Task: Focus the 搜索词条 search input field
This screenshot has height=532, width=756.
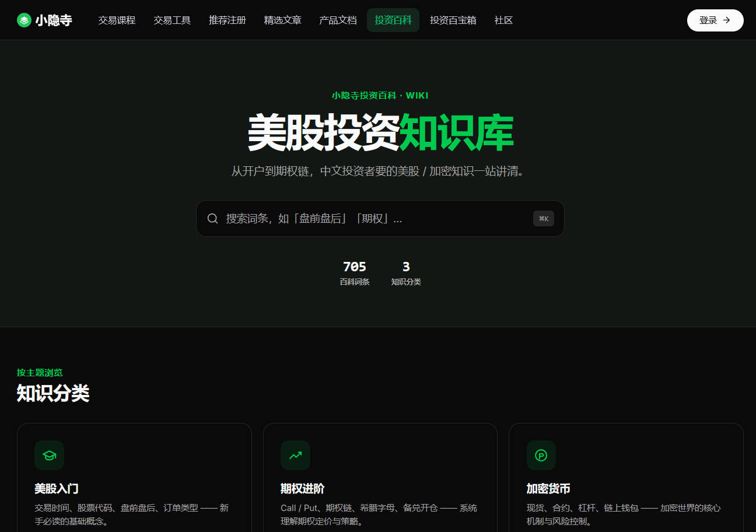Action: (x=380, y=219)
